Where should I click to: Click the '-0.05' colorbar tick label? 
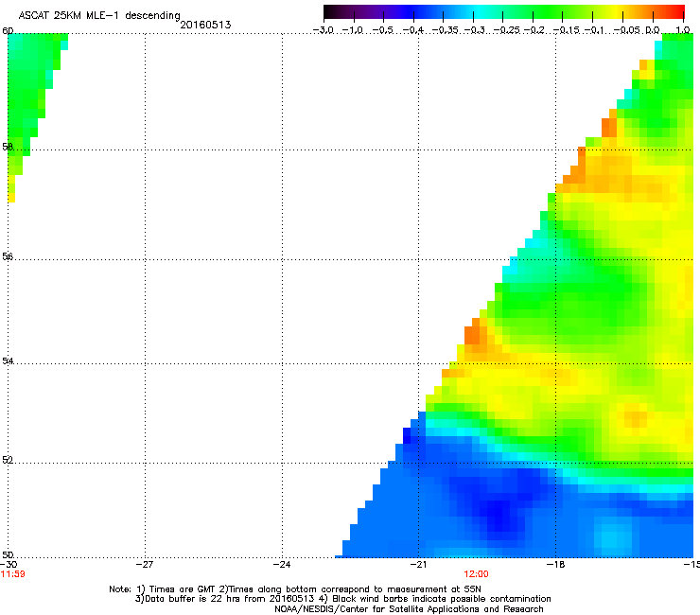(x=626, y=30)
